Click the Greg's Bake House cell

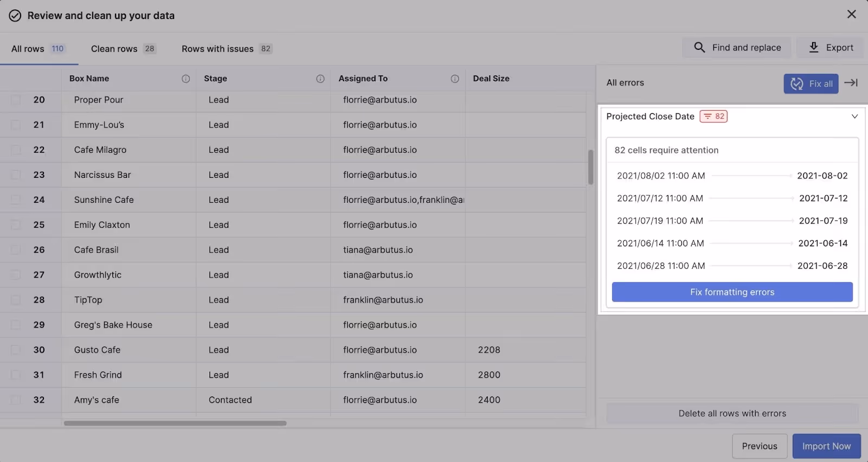click(129, 325)
